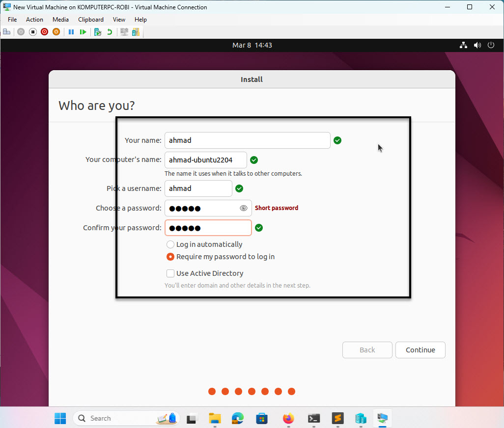This screenshot has height=428, width=504.
Task: Open the Ubuntu power indicator menu
Action: (491, 45)
